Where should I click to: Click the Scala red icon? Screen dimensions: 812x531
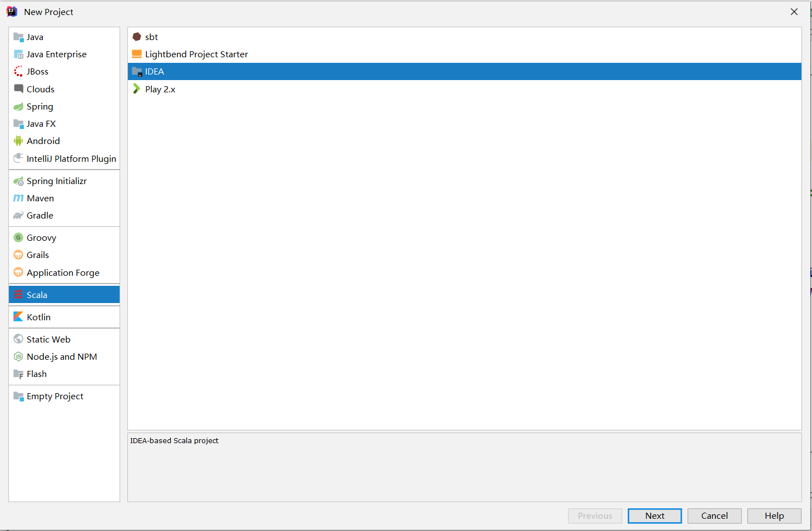coord(18,295)
